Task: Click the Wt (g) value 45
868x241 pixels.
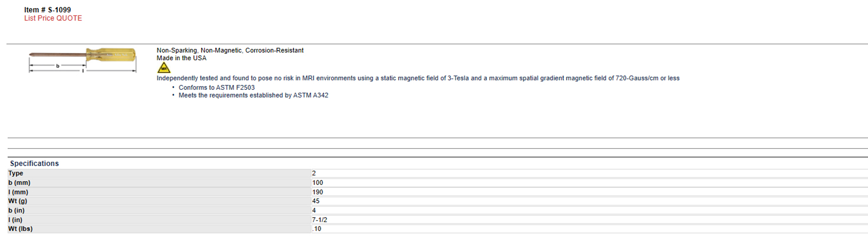Action: click(x=316, y=201)
